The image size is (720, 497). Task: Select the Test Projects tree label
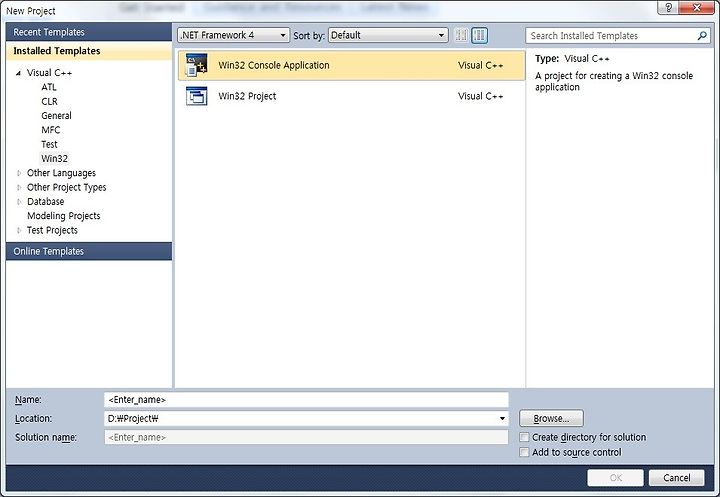(52, 230)
